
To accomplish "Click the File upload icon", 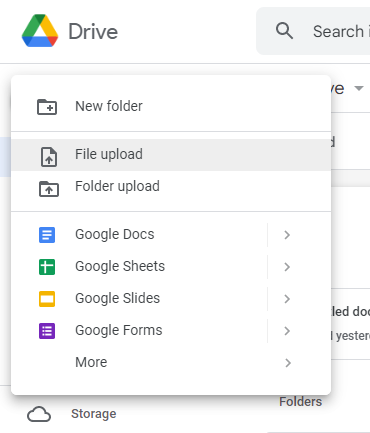I will [49, 156].
